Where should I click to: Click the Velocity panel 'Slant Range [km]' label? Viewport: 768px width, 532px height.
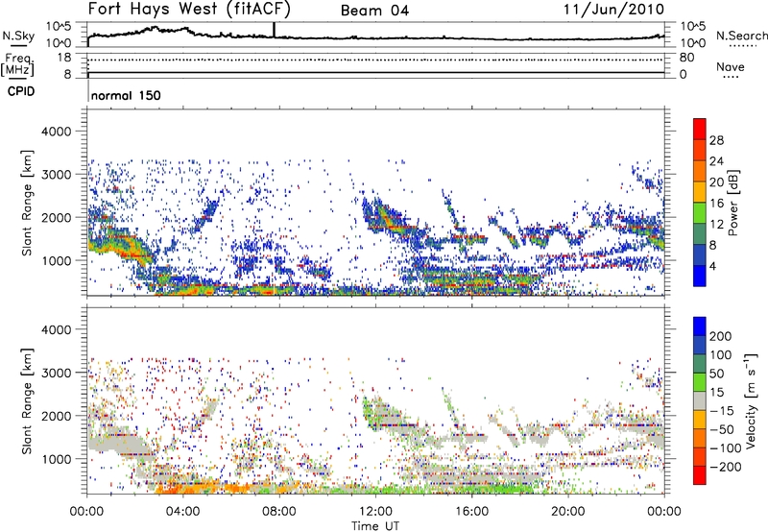(x=28, y=400)
